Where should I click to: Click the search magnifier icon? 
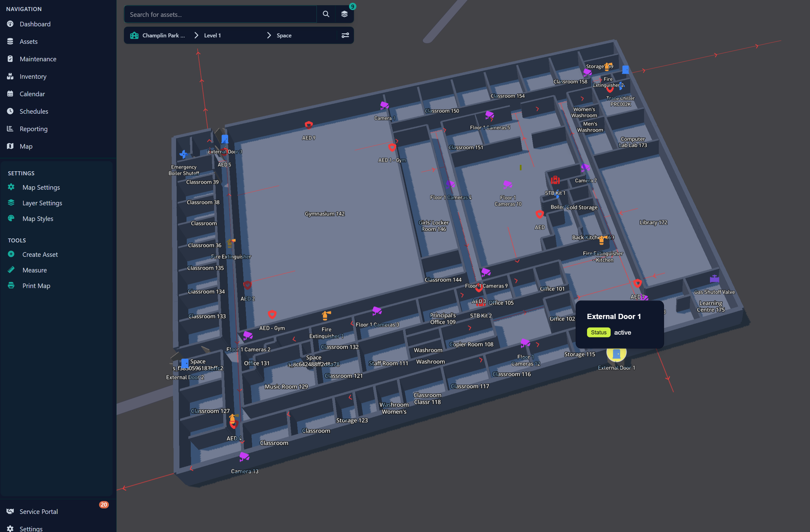(x=326, y=14)
